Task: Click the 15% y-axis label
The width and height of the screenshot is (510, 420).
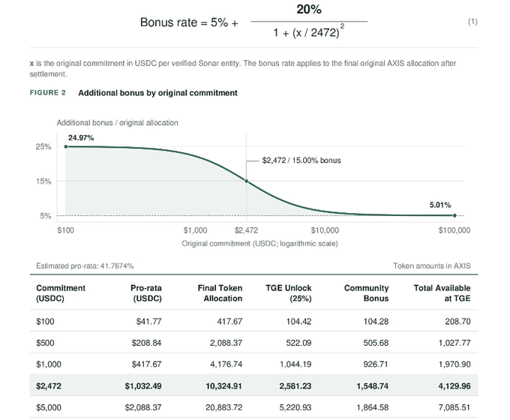Action: pyautogui.click(x=43, y=181)
